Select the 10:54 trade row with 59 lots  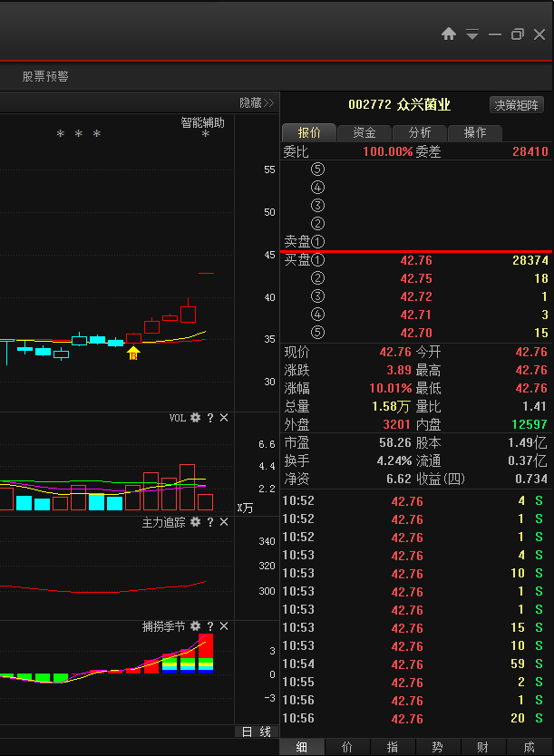click(x=415, y=664)
